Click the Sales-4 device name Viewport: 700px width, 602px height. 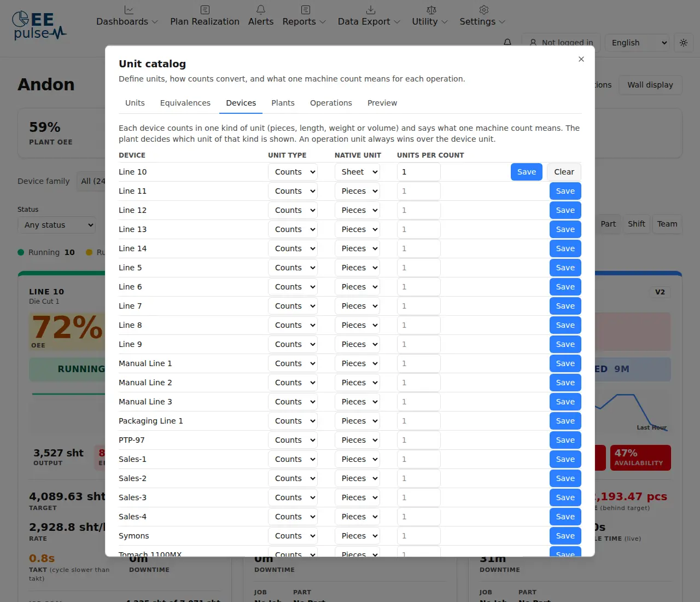[x=133, y=517]
